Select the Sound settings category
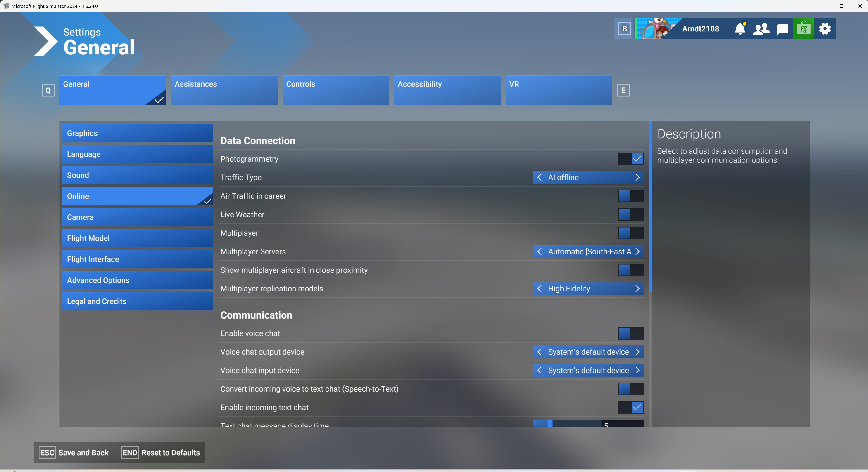 (137, 175)
